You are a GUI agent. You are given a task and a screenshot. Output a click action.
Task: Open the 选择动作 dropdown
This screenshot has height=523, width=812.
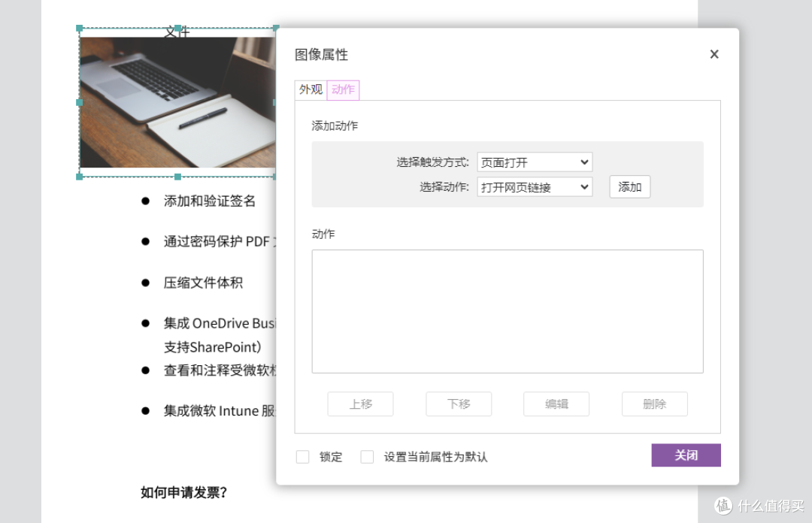click(x=535, y=187)
